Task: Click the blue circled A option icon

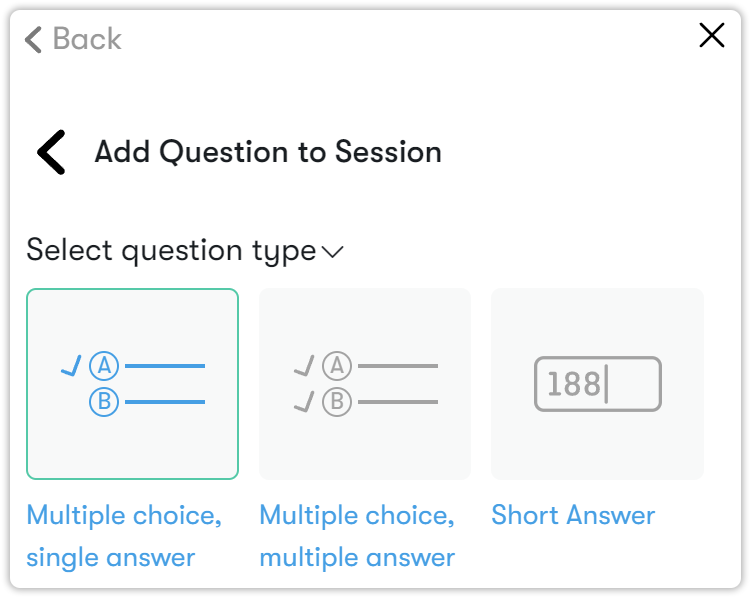Action: point(104,366)
